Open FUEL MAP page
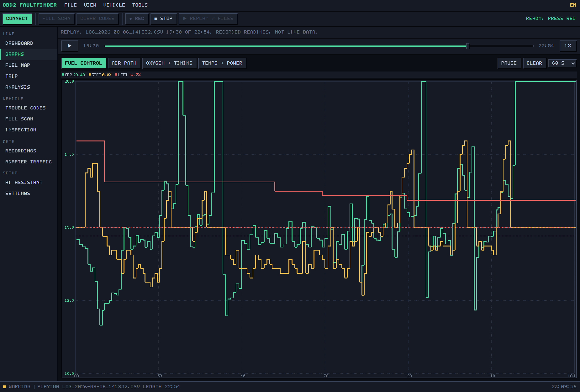 click(x=29, y=65)
